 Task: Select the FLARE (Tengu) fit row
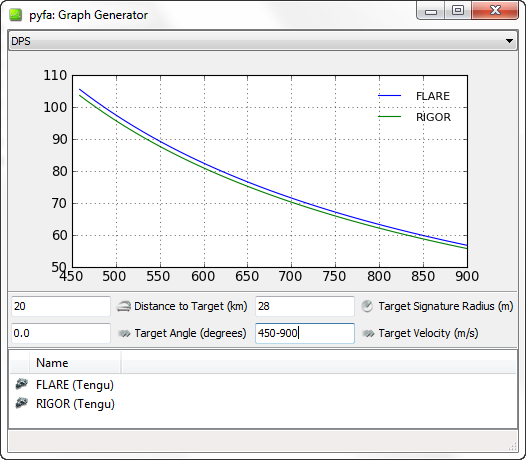(x=263, y=385)
